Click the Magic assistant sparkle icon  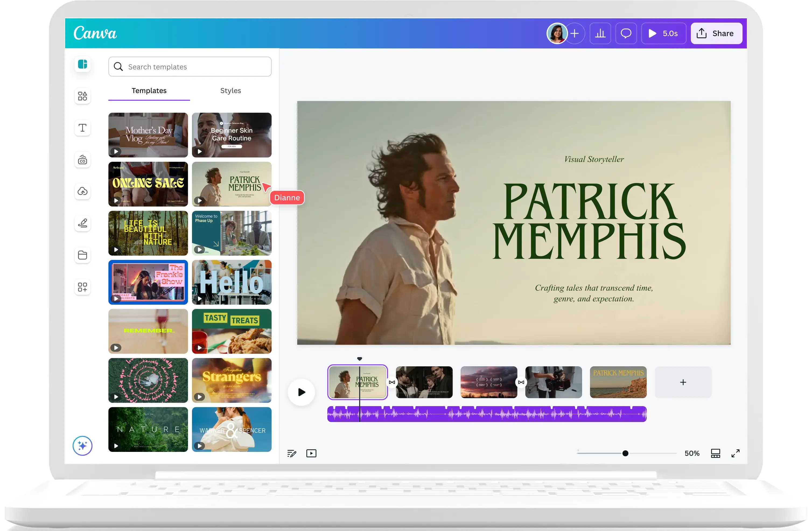82,445
